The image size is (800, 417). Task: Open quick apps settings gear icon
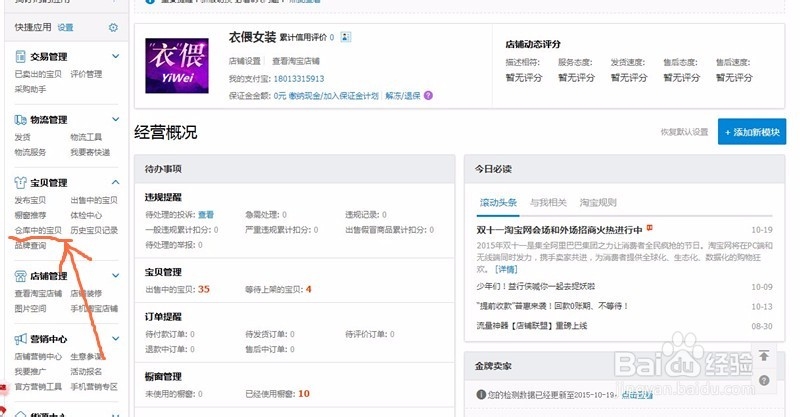click(x=113, y=28)
